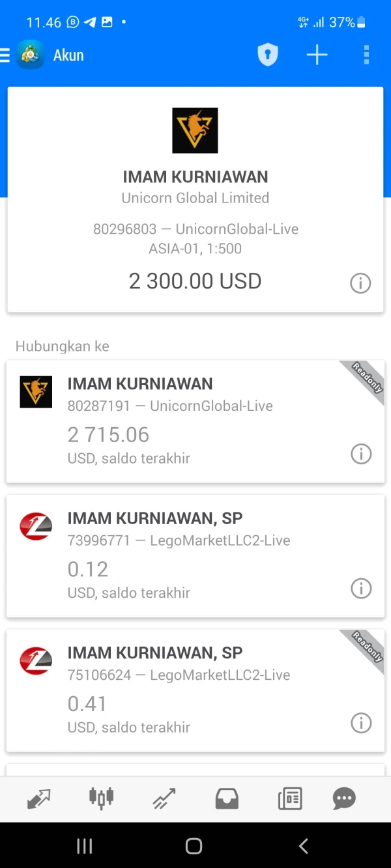Show info for active 2 300.00 USD account

click(360, 283)
